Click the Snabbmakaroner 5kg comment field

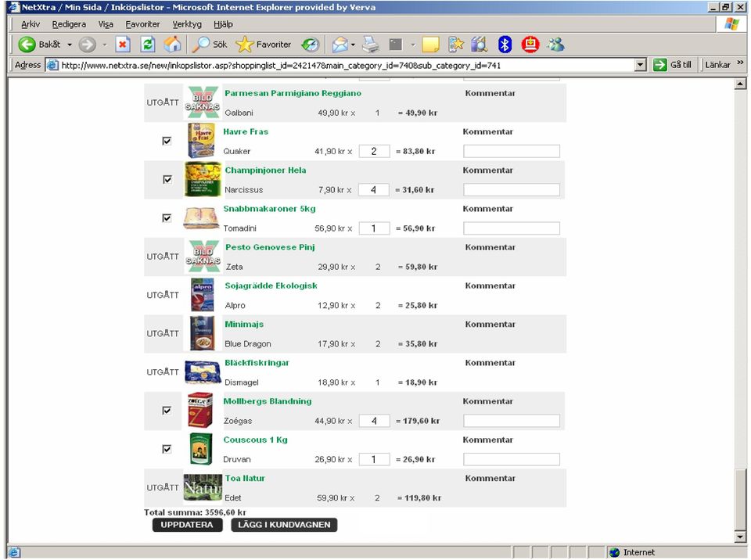[512, 228]
